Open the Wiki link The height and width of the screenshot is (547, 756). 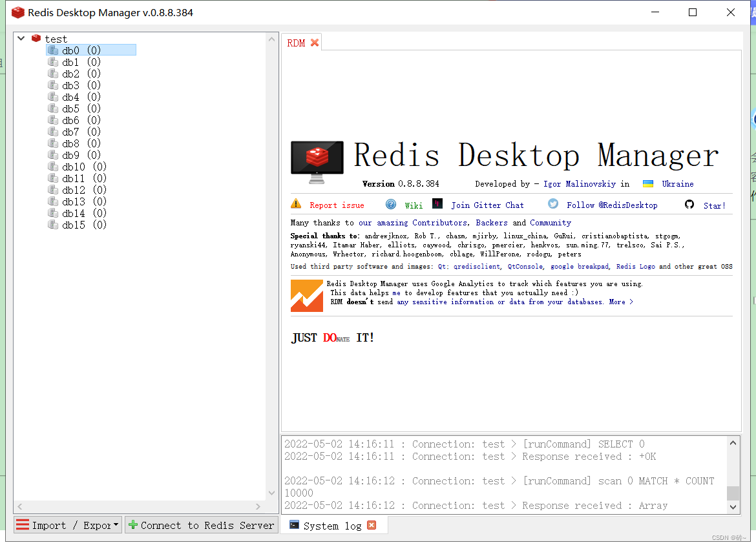(x=414, y=206)
